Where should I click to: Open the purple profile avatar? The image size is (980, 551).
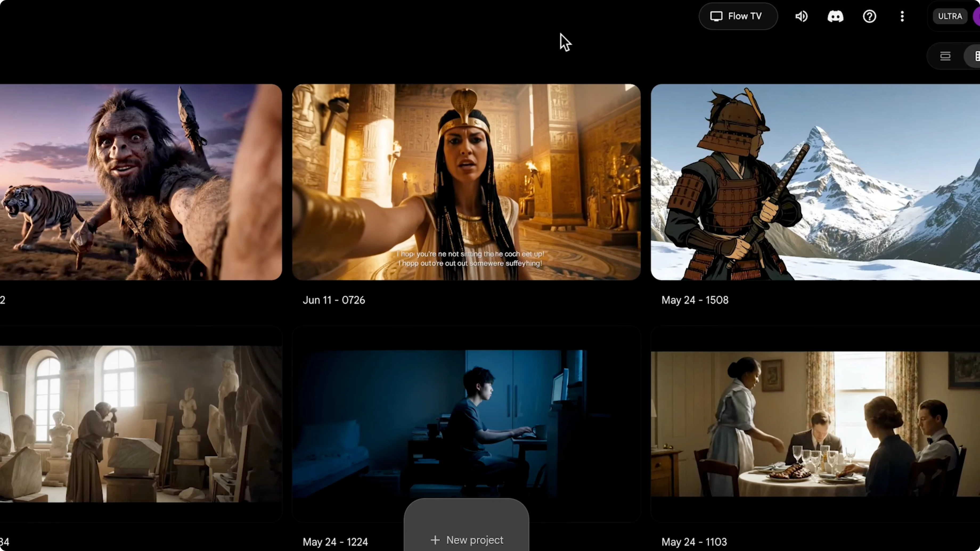tap(977, 16)
